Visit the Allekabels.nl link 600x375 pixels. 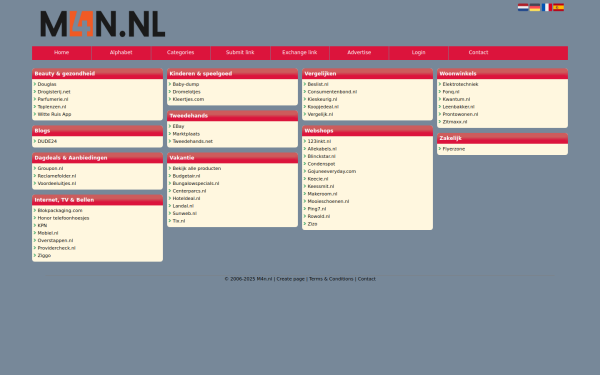pyautogui.click(x=322, y=149)
